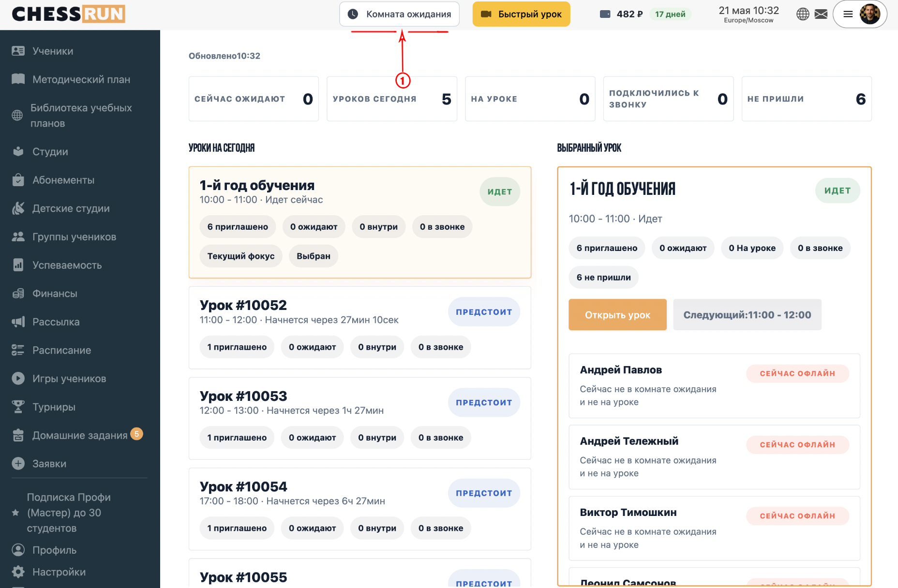Viewport: 898px width, 588px height.
Task: Click the 482 ₽ balance indicator
Action: point(621,14)
